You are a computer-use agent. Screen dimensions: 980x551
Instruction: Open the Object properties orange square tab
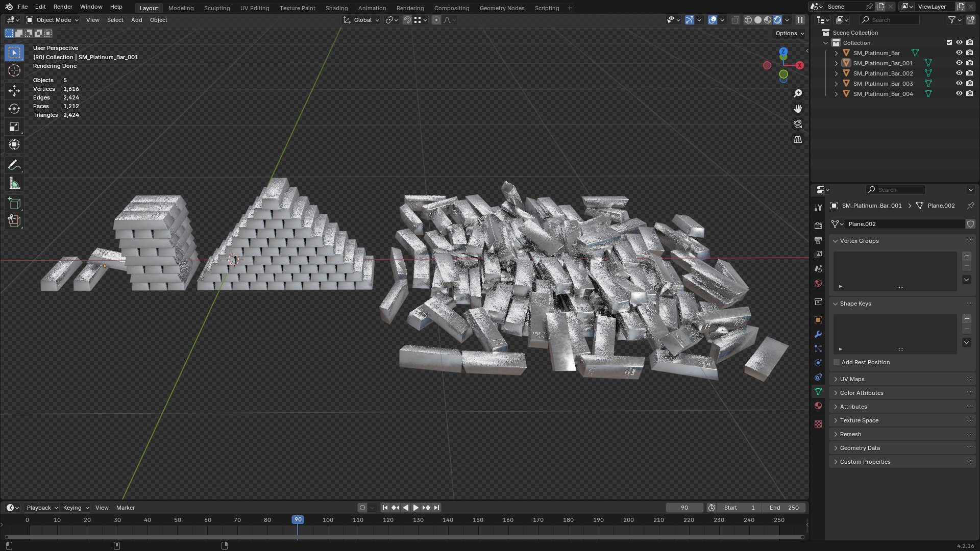[818, 320]
